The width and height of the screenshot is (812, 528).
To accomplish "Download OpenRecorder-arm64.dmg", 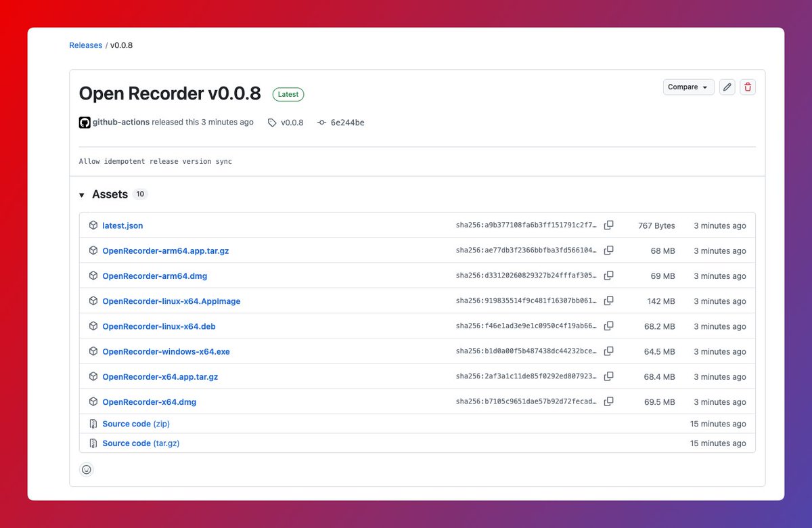I will pyautogui.click(x=155, y=276).
